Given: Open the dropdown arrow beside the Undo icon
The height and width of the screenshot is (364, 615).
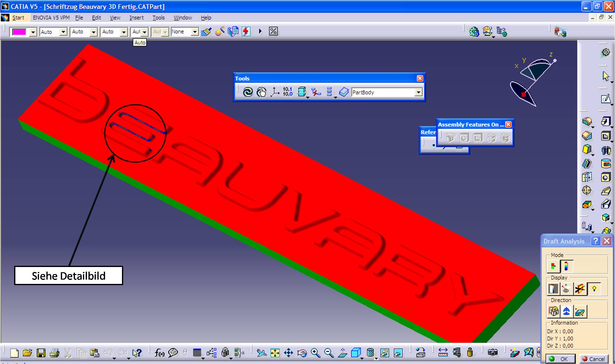Looking at the screenshot, I should (114, 358).
